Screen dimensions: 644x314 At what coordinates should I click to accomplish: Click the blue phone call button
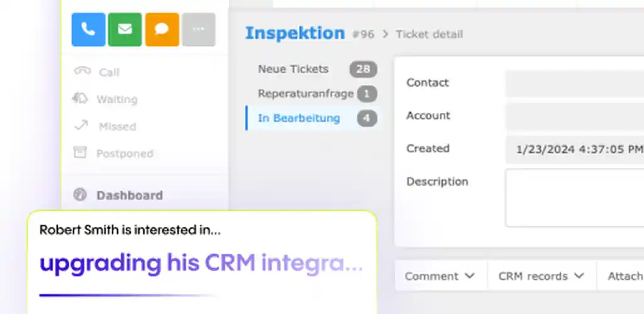88,30
